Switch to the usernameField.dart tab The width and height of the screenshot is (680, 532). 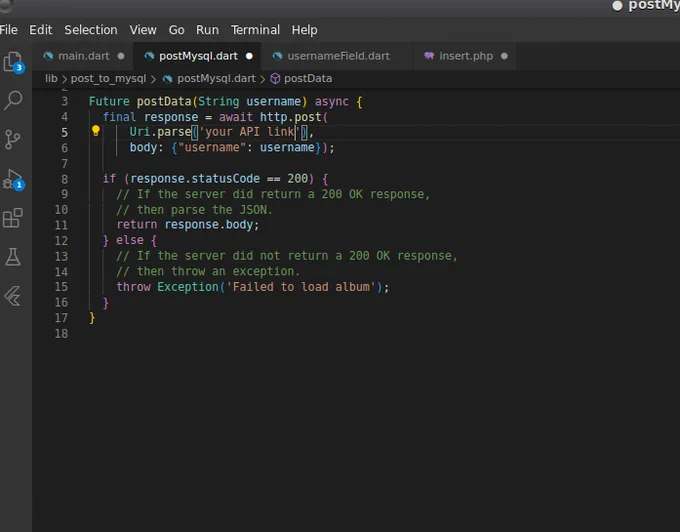[x=338, y=56]
